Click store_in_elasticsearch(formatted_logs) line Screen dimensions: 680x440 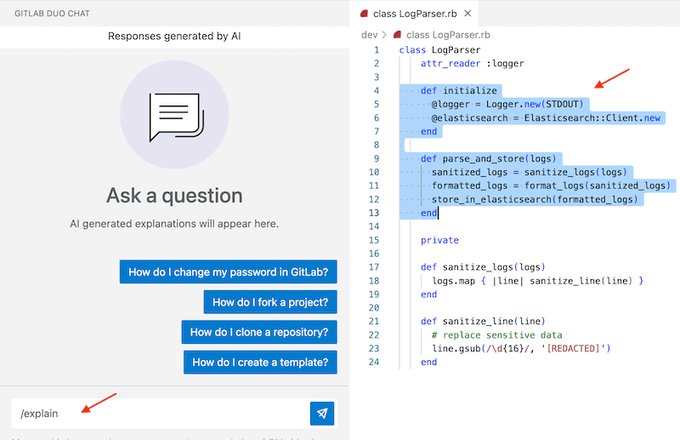535,199
